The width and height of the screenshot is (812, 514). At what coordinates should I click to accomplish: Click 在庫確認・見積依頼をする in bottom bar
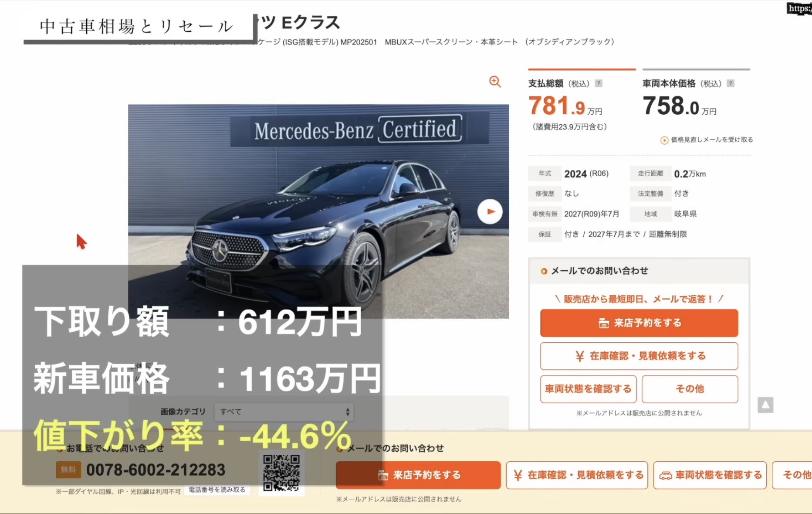click(577, 475)
